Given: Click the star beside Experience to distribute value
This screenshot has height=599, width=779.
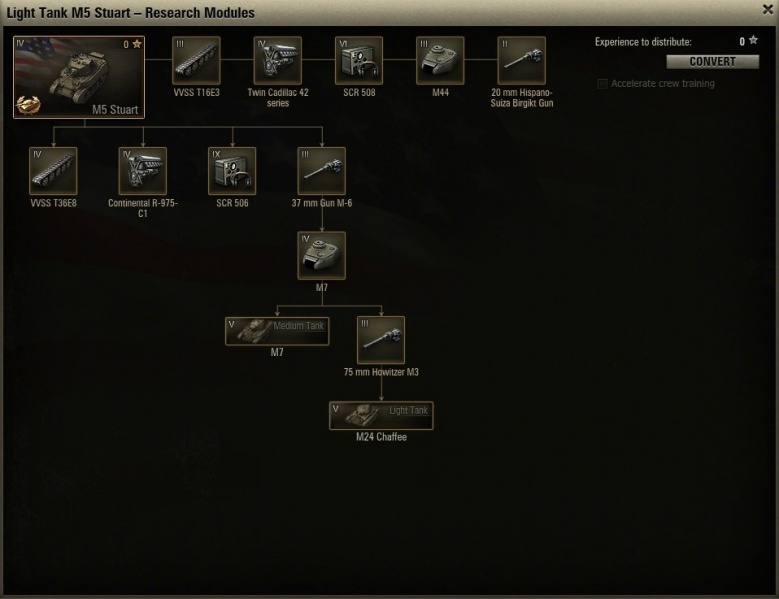Looking at the screenshot, I should [754, 40].
